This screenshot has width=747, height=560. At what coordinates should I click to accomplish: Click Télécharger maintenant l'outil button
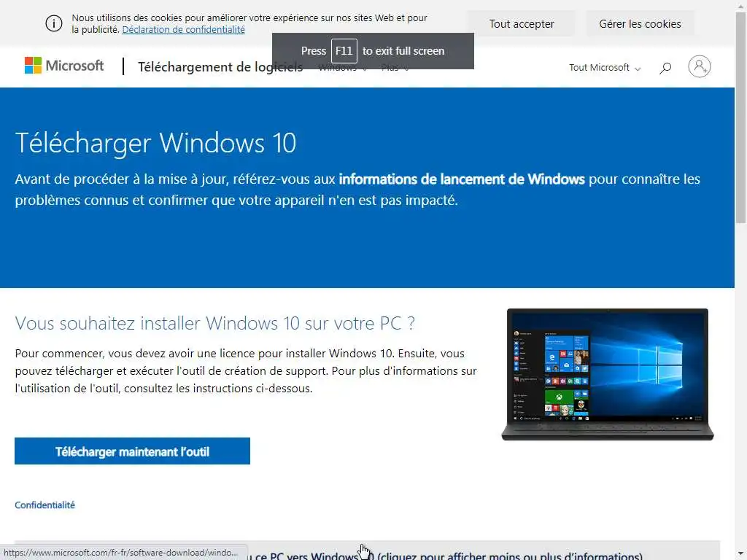pos(133,451)
